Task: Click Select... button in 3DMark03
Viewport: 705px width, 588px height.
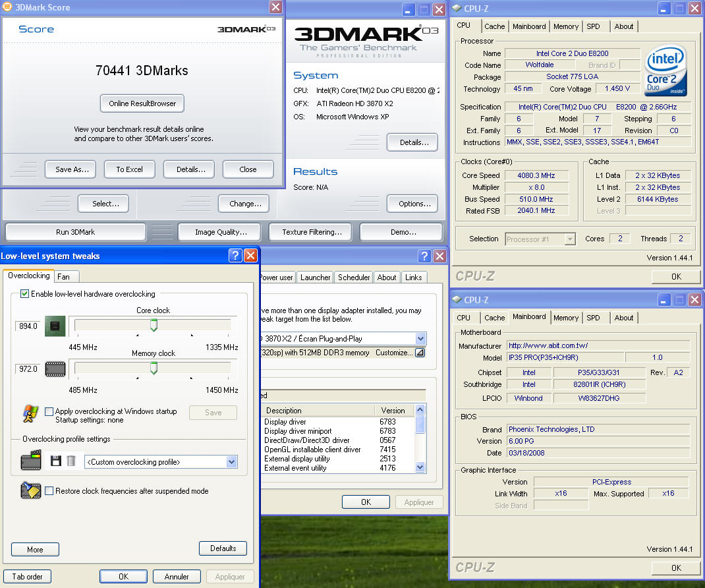Action: point(103,204)
